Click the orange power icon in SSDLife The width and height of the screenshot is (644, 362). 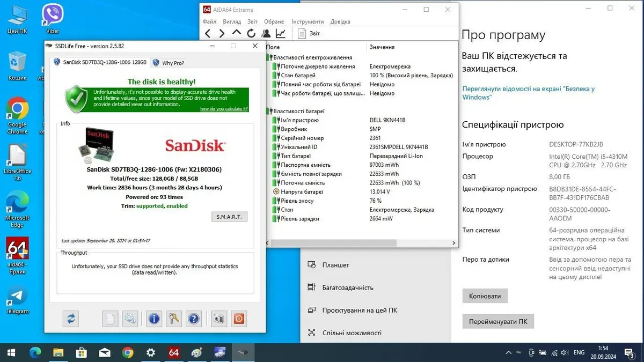click(239, 319)
